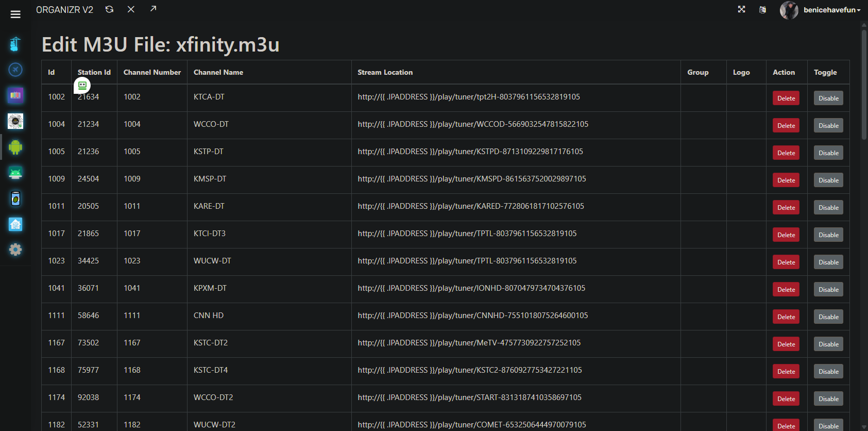Click the green chat bot bubble icon
This screenshot has height=431, width=868.
pyautogui.click(x=82, y=86)
